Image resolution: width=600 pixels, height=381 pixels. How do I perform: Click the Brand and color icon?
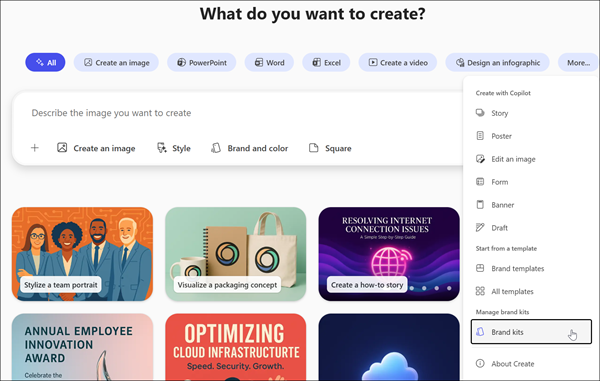(x=216, y=148)
